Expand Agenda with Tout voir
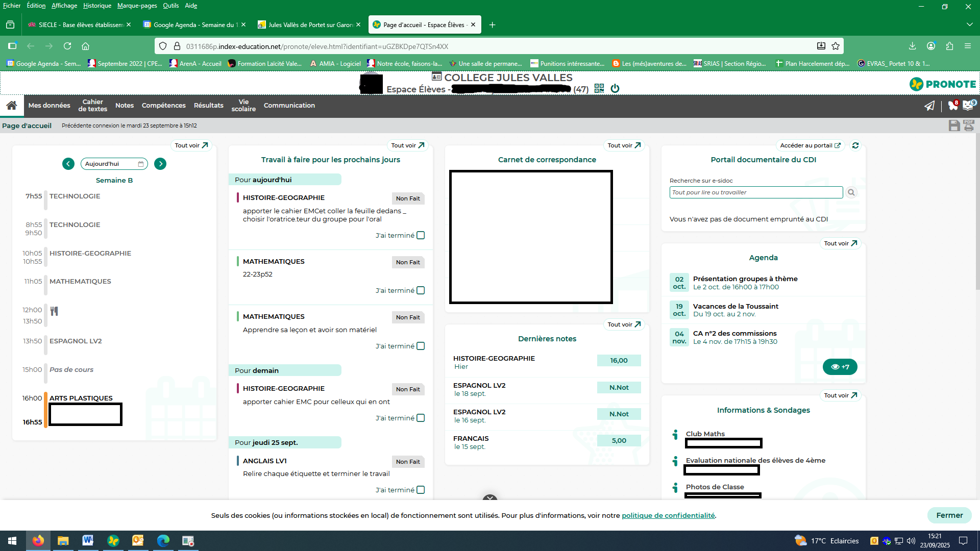 coord(840,243)
